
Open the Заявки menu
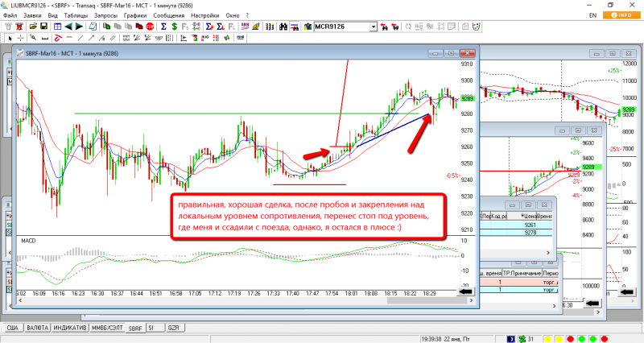point(32,15)
